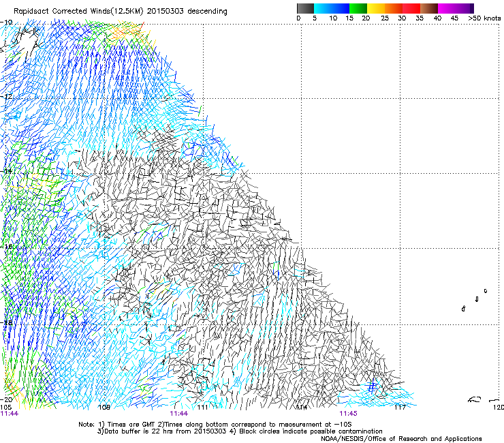Click the brown 35-40 knots legend swatch

click(x=429, y=8)
